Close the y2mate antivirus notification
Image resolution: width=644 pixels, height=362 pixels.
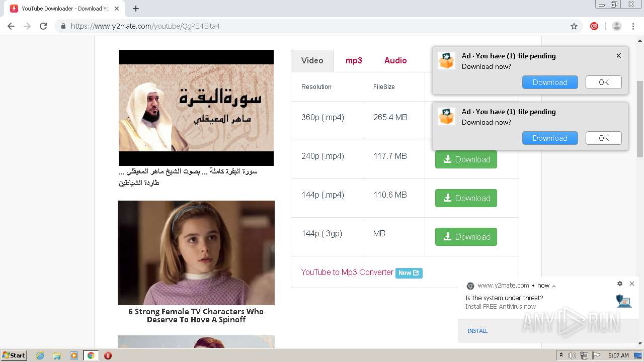tap(632, 284)
